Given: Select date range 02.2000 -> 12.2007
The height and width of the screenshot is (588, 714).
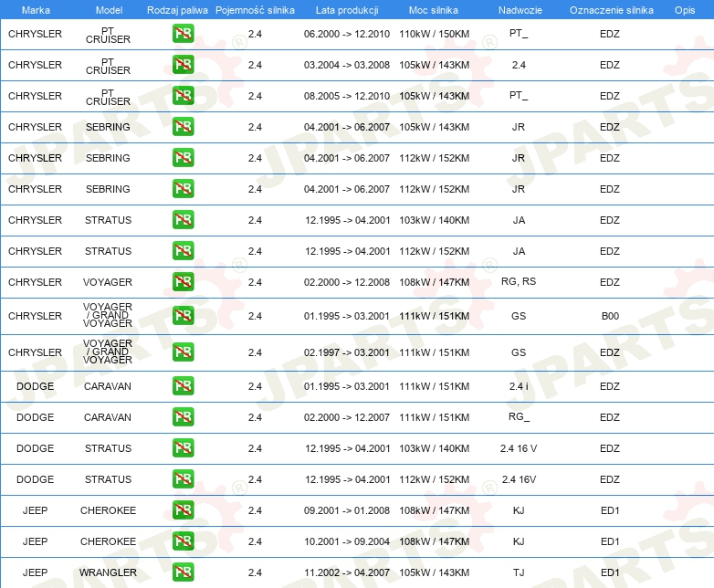Looking at the screenshot, I should click(347, 417).
